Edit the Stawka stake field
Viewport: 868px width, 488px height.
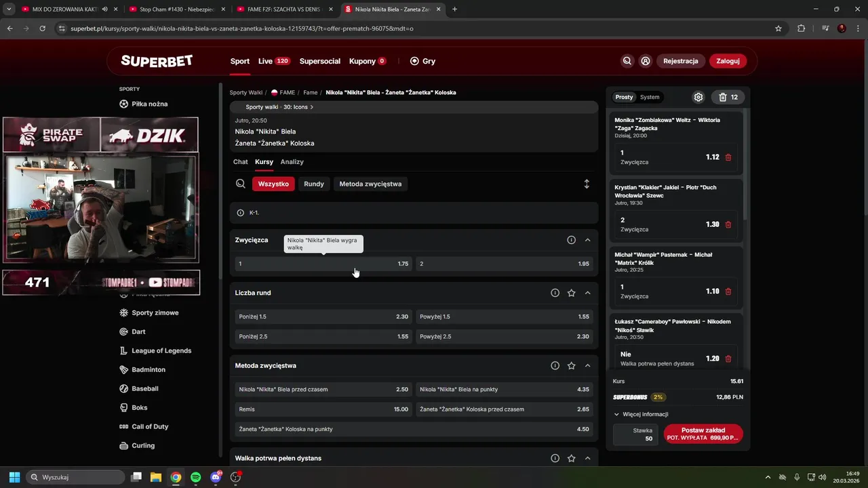(x=635, y=434)
